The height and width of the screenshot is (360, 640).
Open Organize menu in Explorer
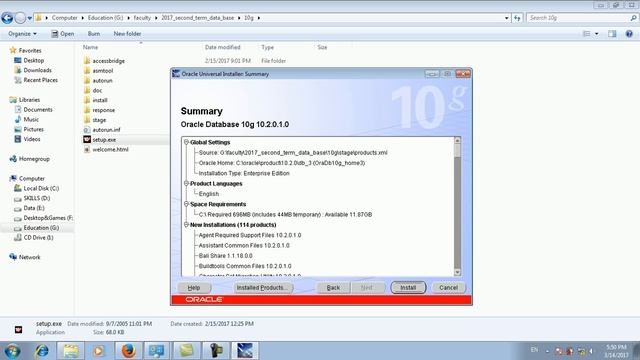point(22,33)
